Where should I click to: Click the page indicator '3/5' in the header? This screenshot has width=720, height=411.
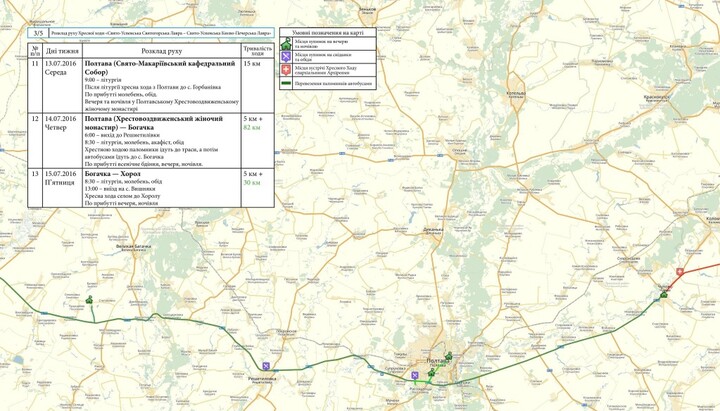pos(39,33)
